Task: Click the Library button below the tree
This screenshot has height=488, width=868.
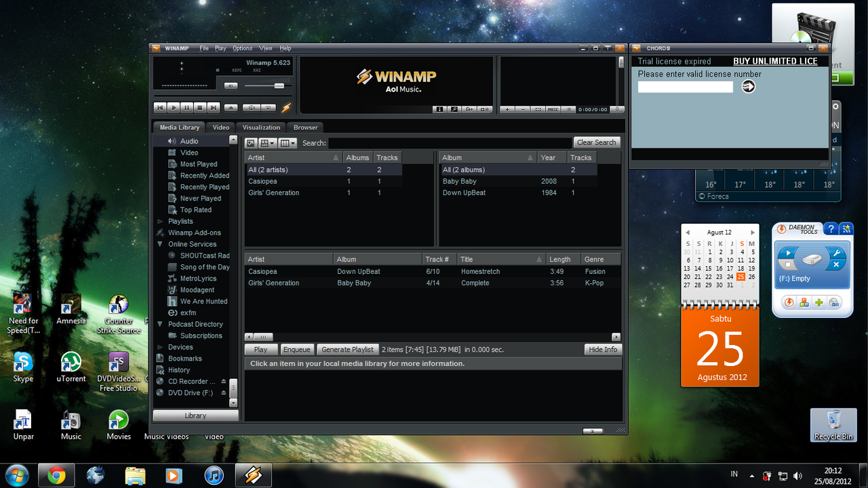Action: 195,415
